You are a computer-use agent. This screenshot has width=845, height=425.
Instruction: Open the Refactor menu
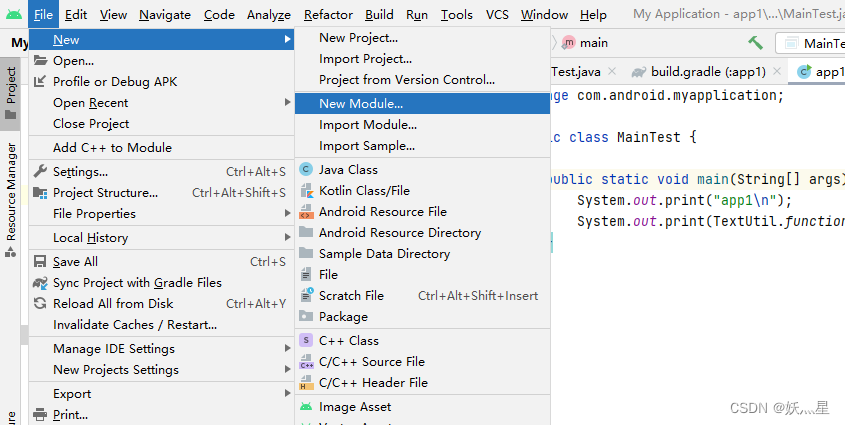pos(328,15)
